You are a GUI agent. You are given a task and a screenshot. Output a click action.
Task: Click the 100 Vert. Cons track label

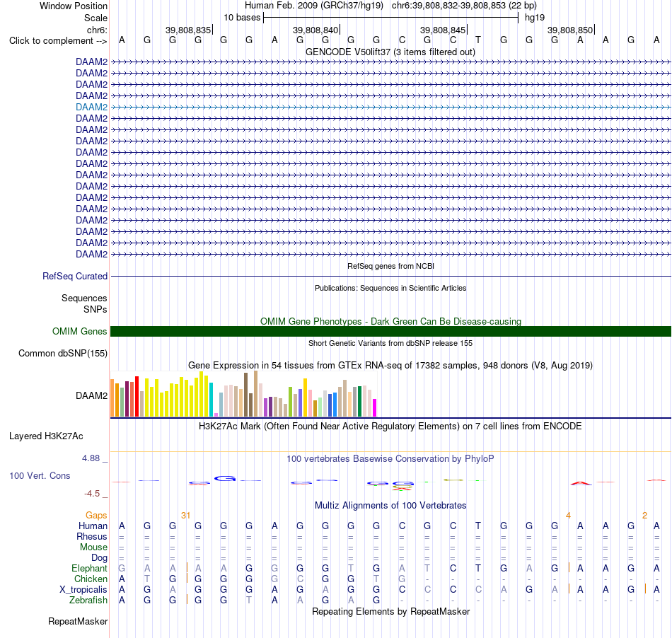pos(40,475)
